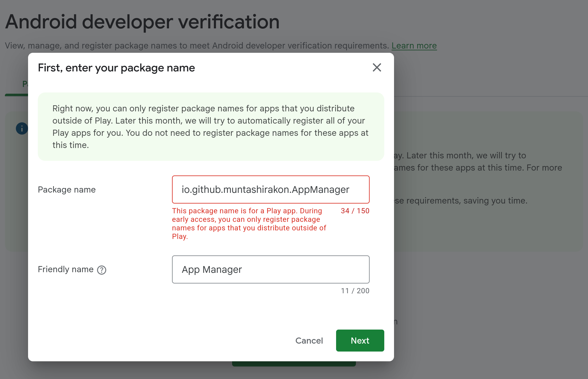Click the green notice about Play apps

point(210,127)
